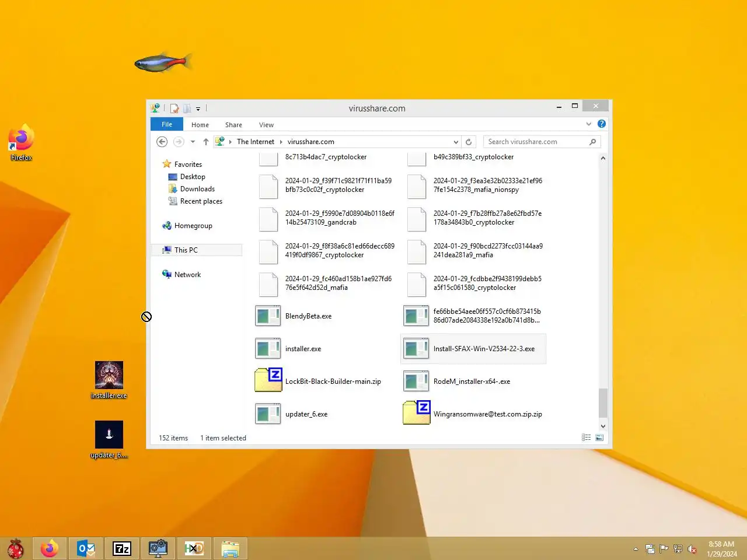Screen dimensions: 747x560
Task: Open the Share ribbon tab
Action: pyautogui.click(x=233, y=125)
